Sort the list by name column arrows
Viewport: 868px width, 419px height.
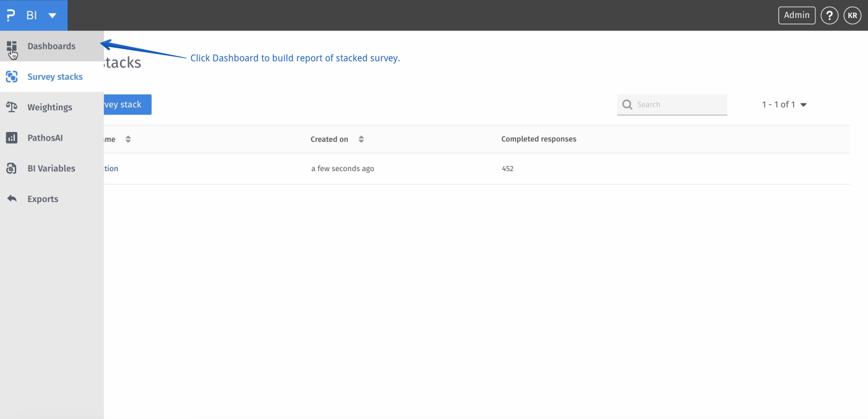tap(128, 139)
